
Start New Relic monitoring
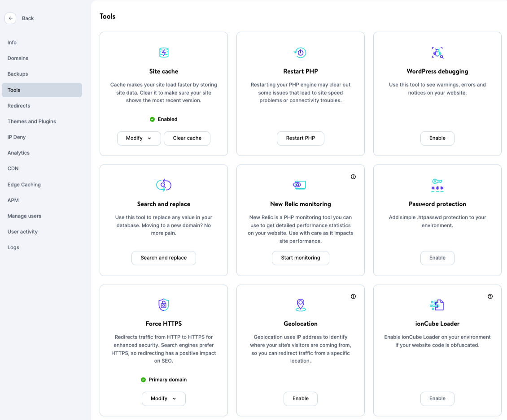coord(301,258)
